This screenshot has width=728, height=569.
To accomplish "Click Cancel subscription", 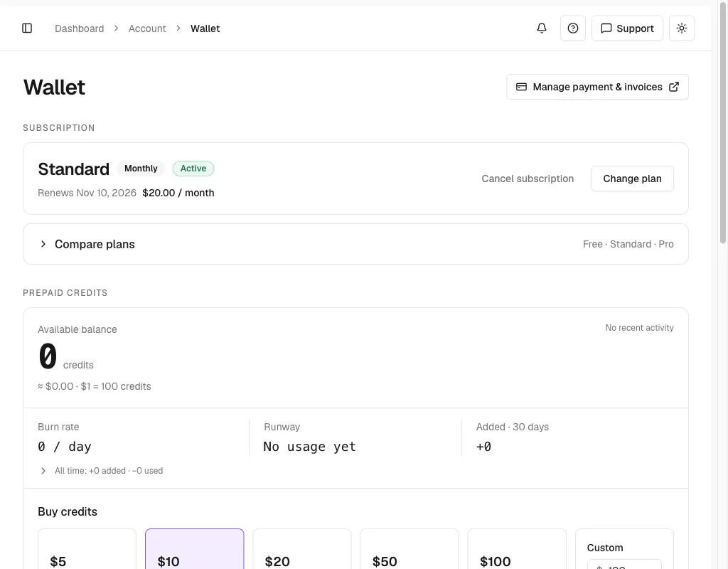I will [528, 179].
